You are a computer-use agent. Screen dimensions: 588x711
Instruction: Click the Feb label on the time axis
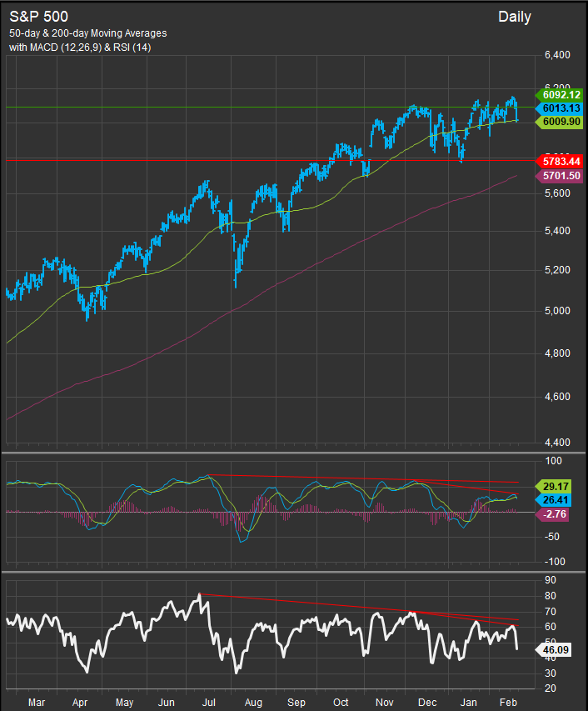click(508, 703)
